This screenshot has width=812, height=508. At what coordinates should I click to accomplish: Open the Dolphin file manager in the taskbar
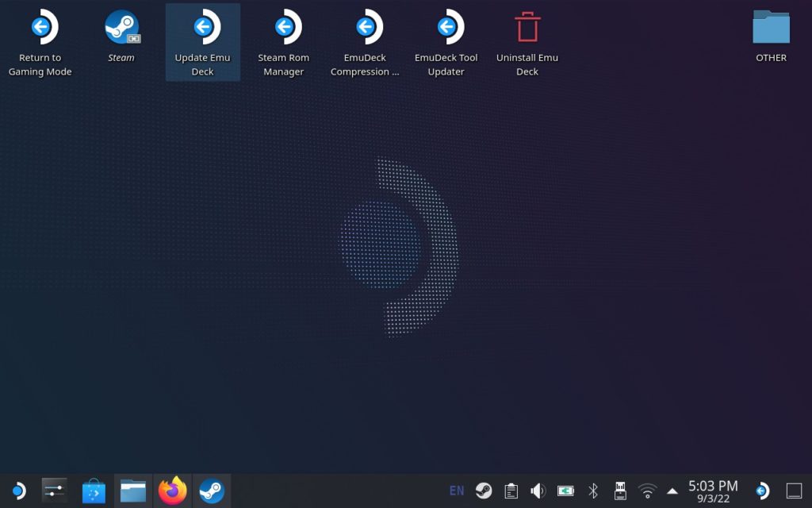(133, 491)
